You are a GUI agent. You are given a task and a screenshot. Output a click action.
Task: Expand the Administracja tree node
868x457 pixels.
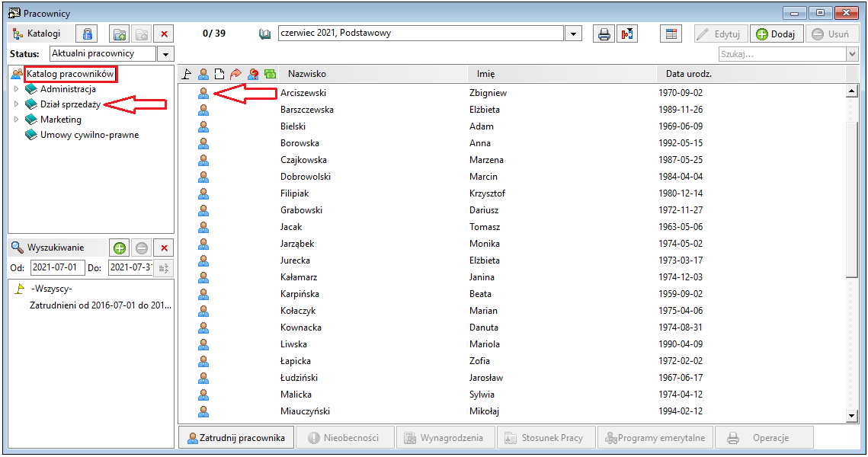[x=16, y=88]
